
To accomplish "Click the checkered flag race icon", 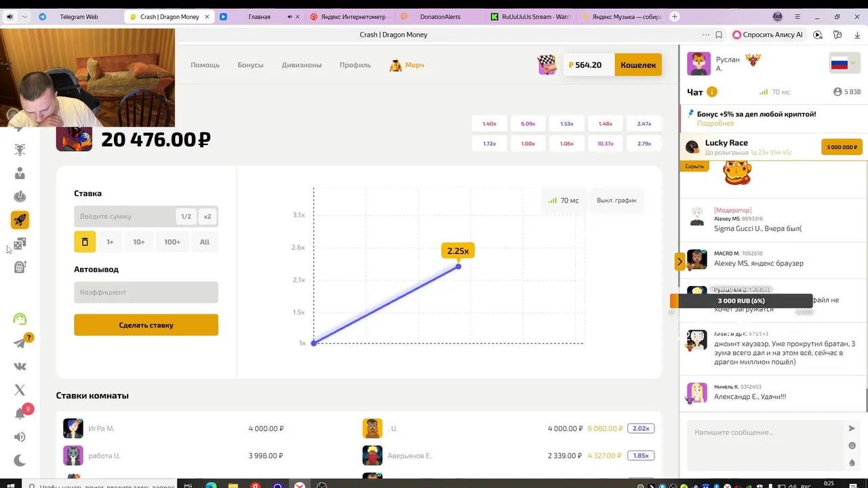I will (547, 65).
